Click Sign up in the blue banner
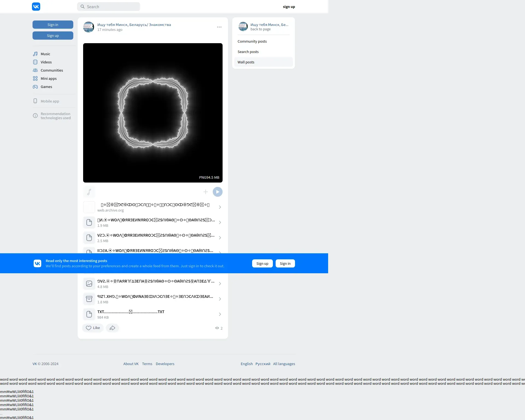The image size is (525, 420). 262,264
